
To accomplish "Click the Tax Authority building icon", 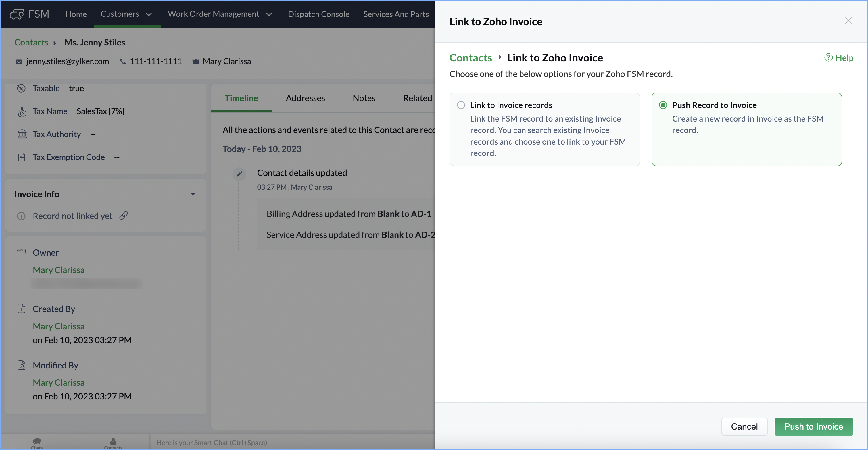I will 22,134.
